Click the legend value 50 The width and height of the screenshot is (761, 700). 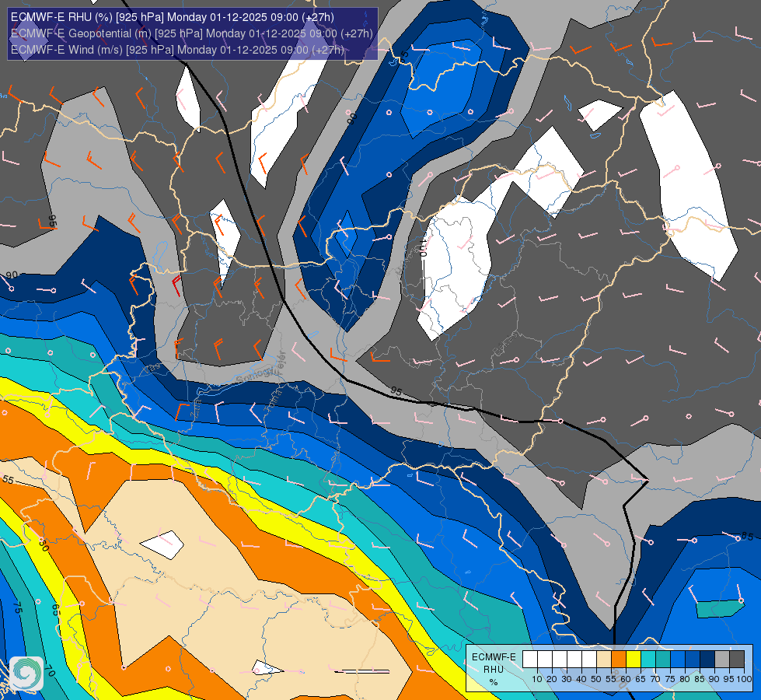pyautogui.click(x=596, y=679)
